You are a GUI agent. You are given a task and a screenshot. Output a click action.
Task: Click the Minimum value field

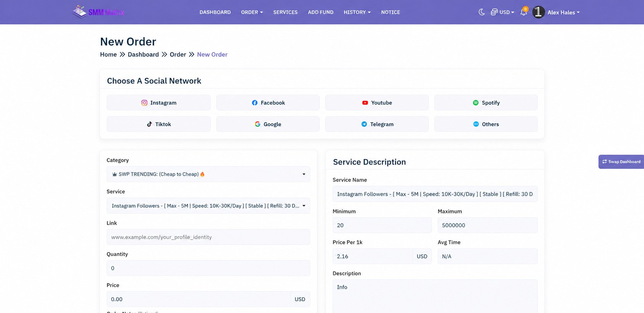pos(382,225)
